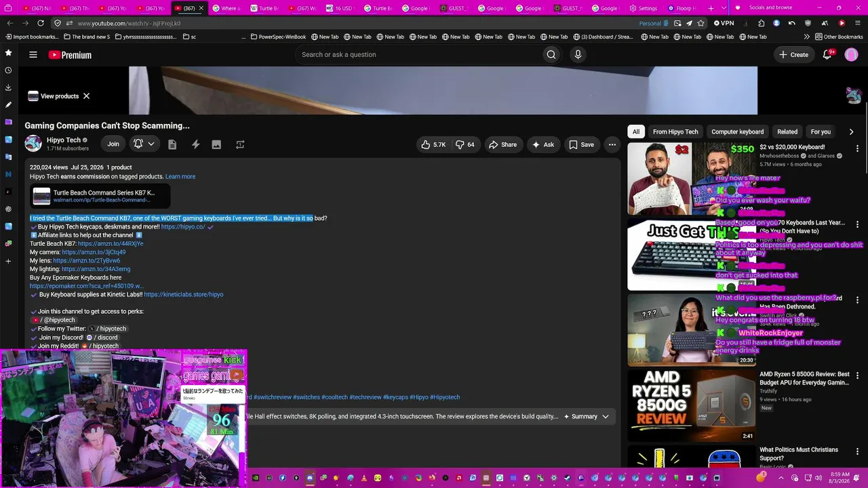The height and width of the screenshot is (488, 868).
Task: Like the video with 5.7K likes
Action: click(433, 144)
